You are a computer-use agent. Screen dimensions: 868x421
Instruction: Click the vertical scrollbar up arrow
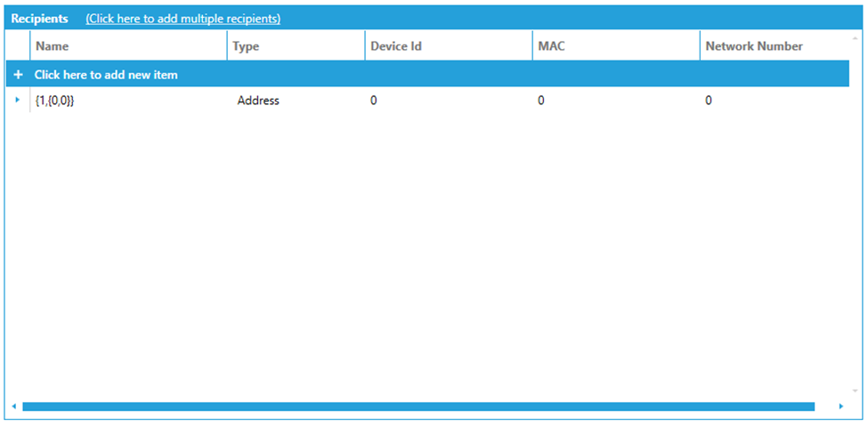[856, 39]
